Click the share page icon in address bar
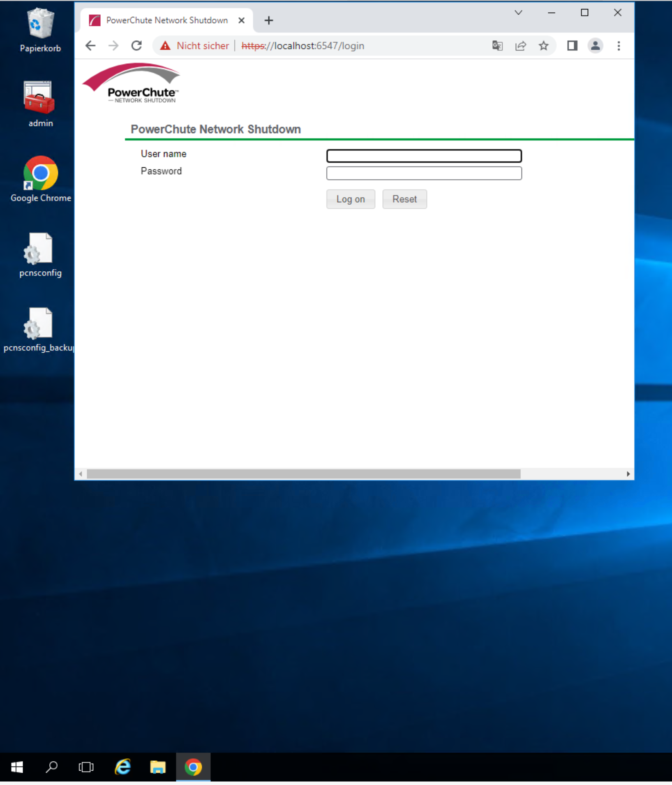This screenshot has width=672, height=785. (520, 46)
